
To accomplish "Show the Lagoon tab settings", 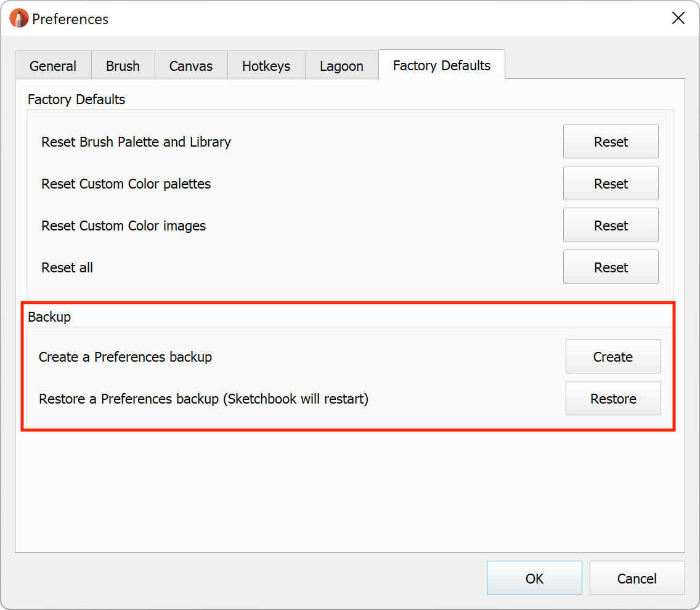I will [341, 66].
